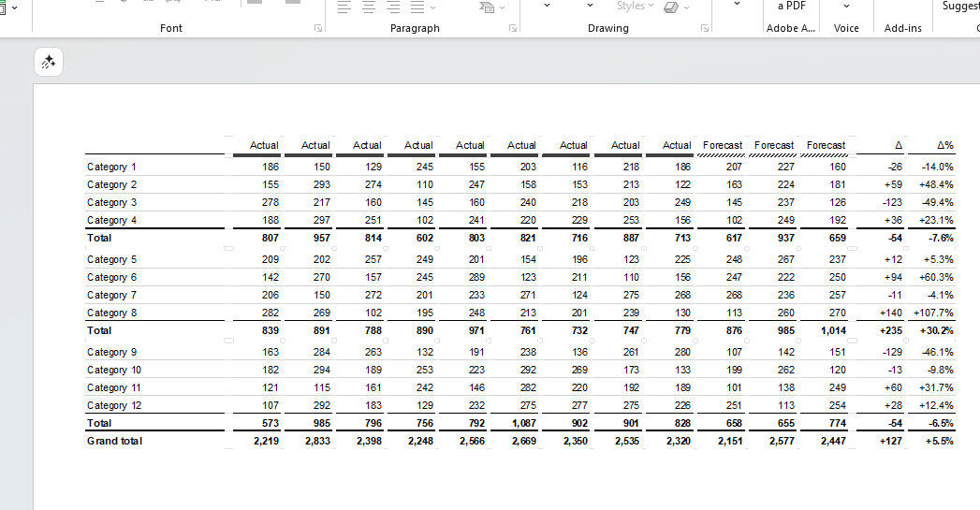Open the Paragraph dialog launcher
The height and width of the screenshot is (510, 980).
coord(513,29)
